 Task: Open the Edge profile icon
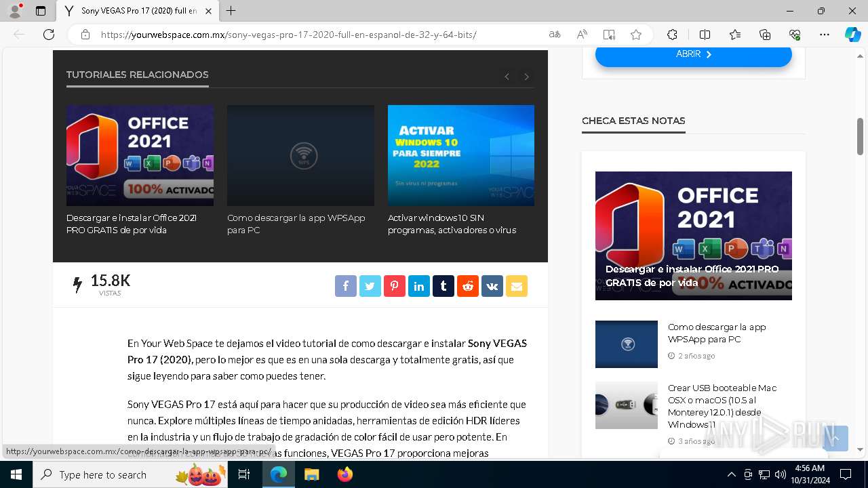(15, 11)
